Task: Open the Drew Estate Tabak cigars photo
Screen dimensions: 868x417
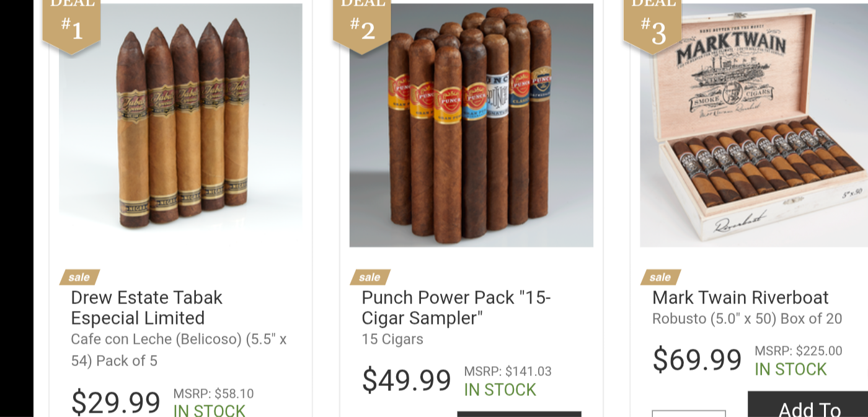Action: tap(180, 125)
